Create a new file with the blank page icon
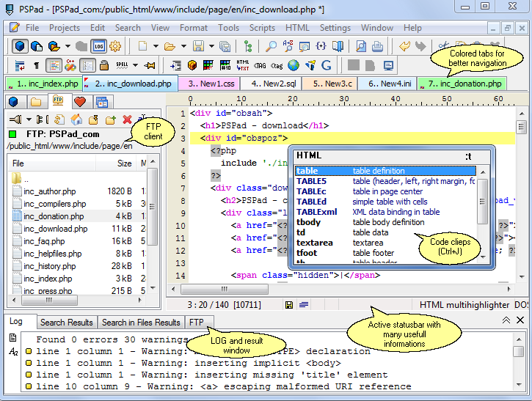Image resolution: width=532 pixels, height=401 pixels. pyautogui.click(x=142, y=45)
